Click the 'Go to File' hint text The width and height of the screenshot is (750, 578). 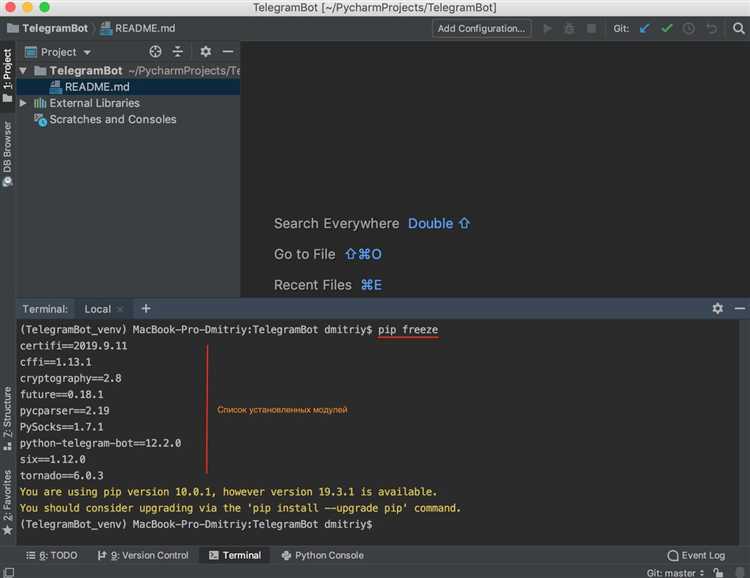[305, 254]
